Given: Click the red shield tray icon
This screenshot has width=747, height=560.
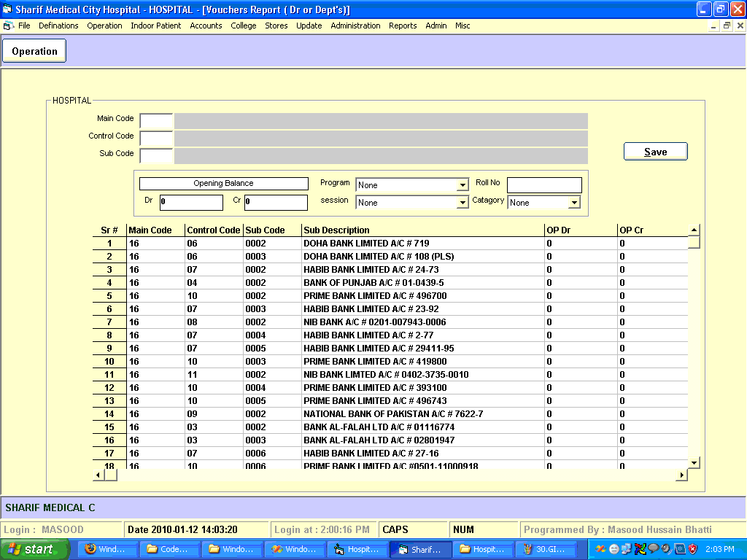Looking at the screenshot, I should pyautogui.click(x=693, y=549).
